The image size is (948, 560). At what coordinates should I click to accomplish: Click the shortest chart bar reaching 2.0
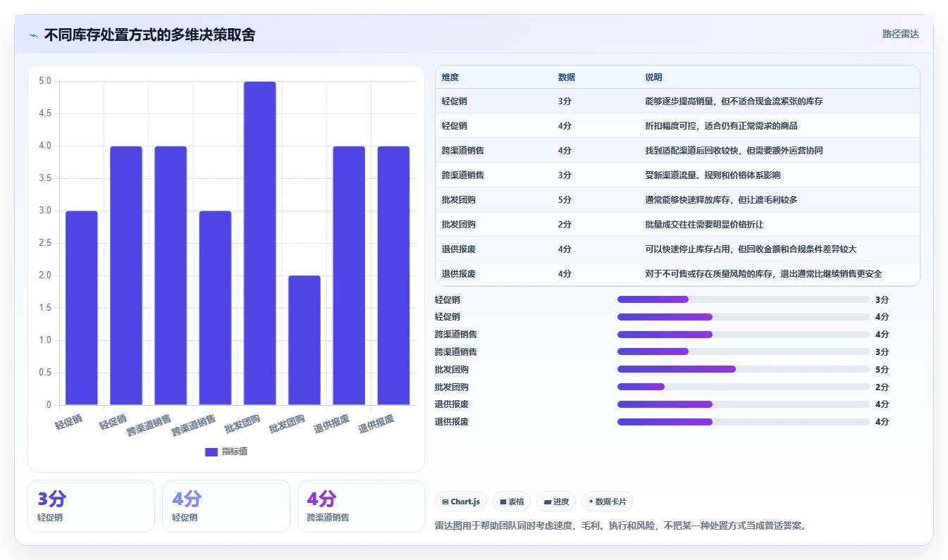click(x=304, y=340)
